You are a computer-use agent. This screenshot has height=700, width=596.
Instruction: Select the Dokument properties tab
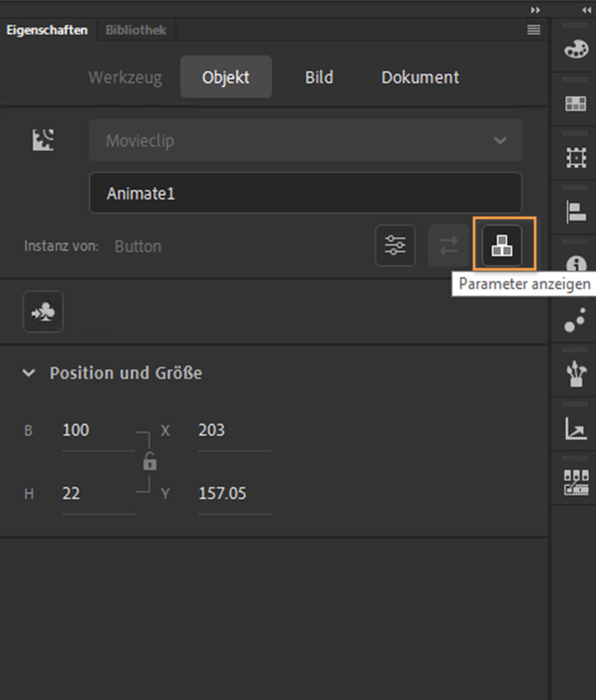pyautogui.click(x=420, y=77)
